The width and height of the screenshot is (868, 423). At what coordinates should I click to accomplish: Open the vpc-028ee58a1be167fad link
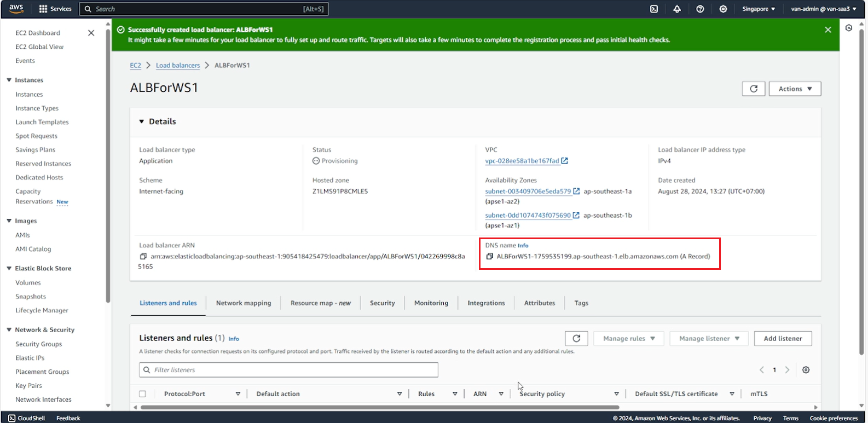(x=522, y=161)
